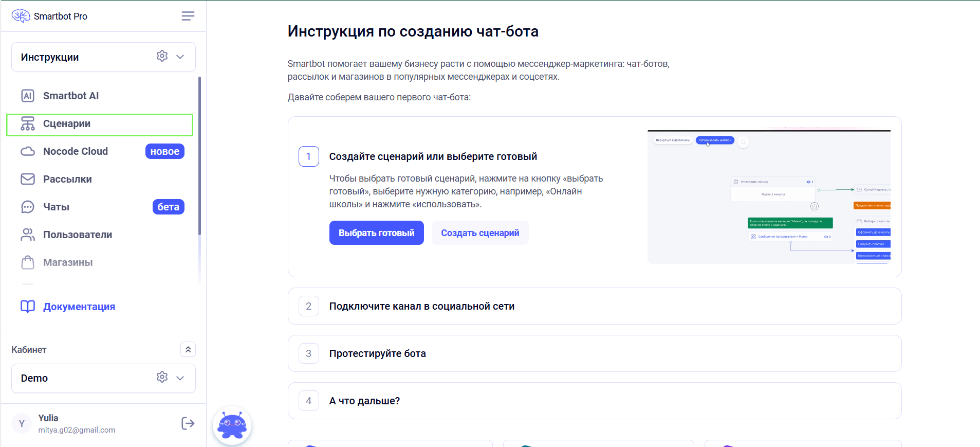Click the hamburger menu icon in header
980x447 pixels.
pos(188,16)
